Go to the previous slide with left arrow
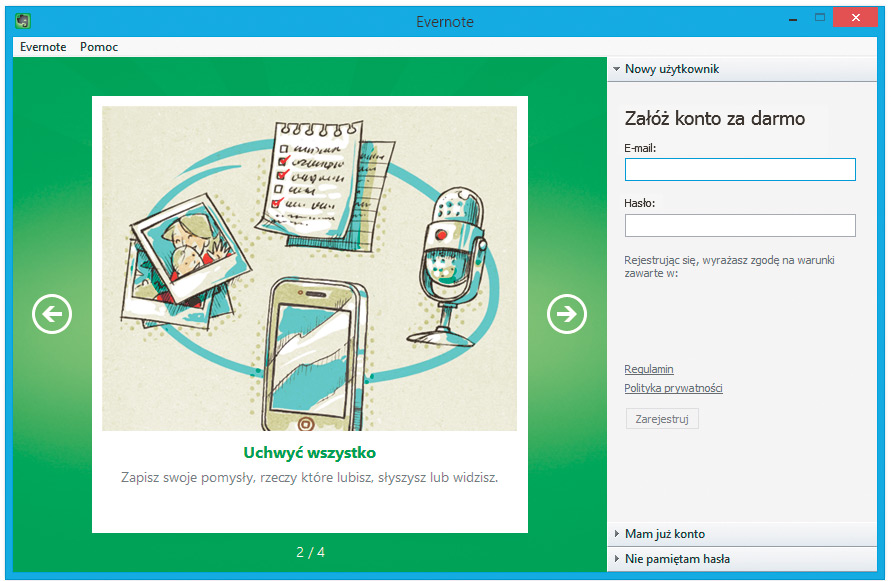The image size is (891, 581). coord(52,314)
